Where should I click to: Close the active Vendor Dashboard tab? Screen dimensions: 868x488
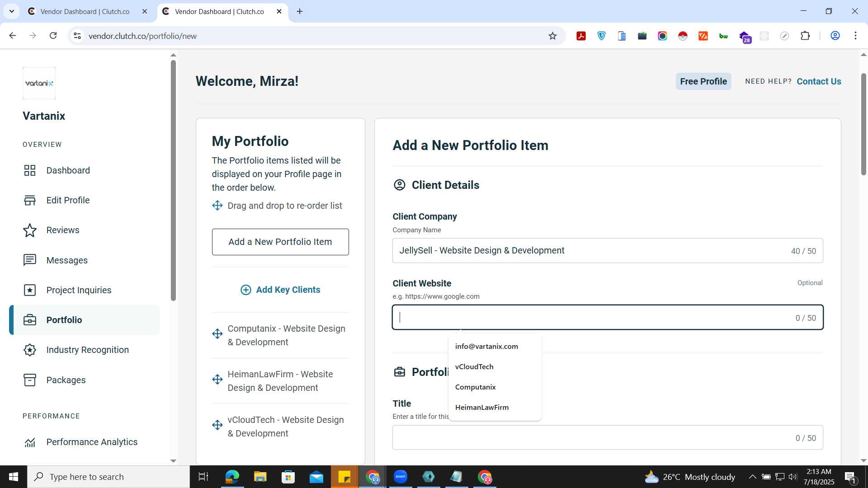click(x=279, y=12)
